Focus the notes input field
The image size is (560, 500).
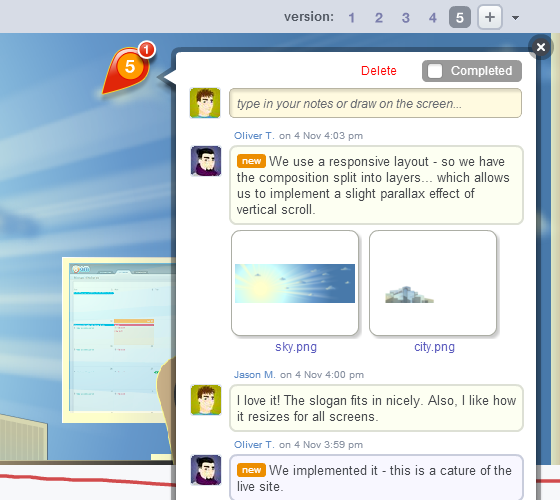(x=375, y=103)
